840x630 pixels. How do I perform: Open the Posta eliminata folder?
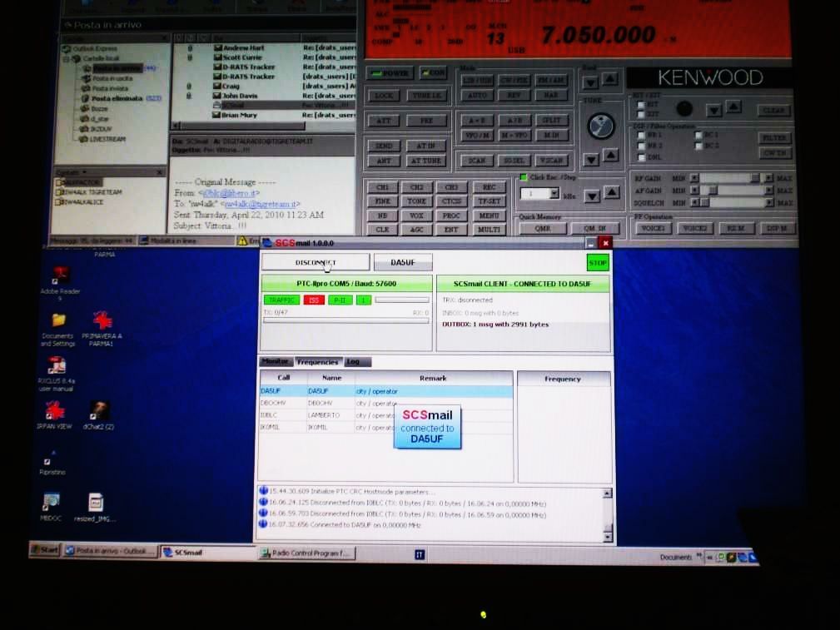(x=117, y=98)
